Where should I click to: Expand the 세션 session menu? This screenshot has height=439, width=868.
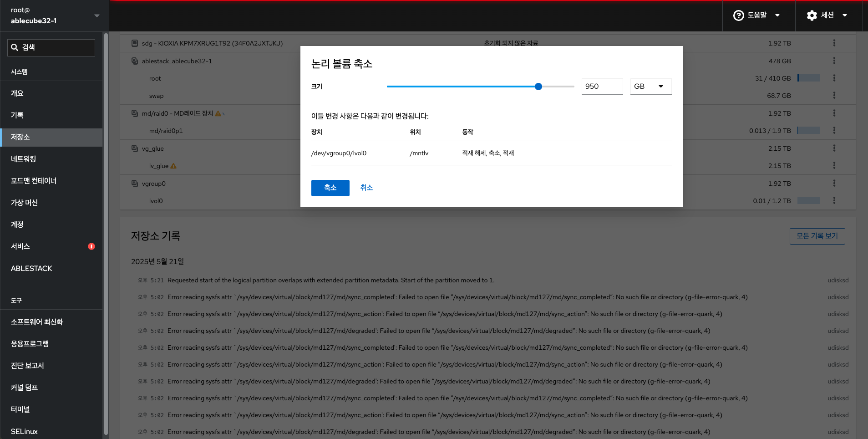pos(828,15)
